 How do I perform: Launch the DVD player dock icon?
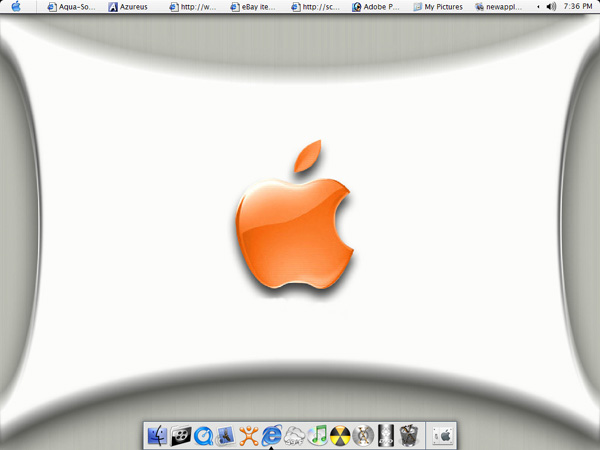(x=386, y=435)
